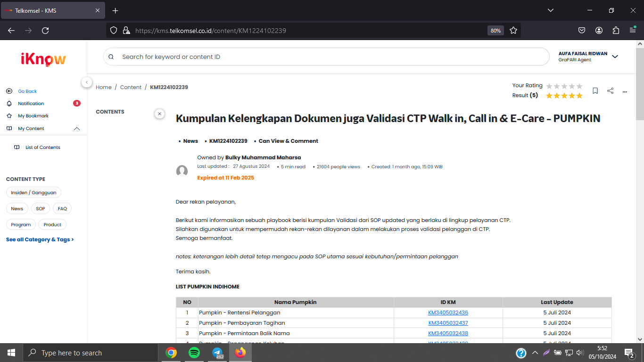Viewport: 644px width, 362px height.
Task: Click the Windows taskbar search box
Action: pyautogui.click(x=90, y=353)
